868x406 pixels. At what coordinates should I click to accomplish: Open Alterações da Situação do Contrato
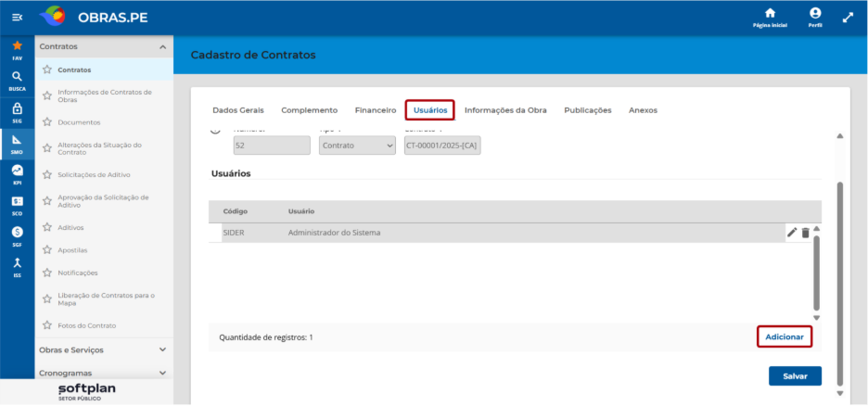(x=99, y=148)
